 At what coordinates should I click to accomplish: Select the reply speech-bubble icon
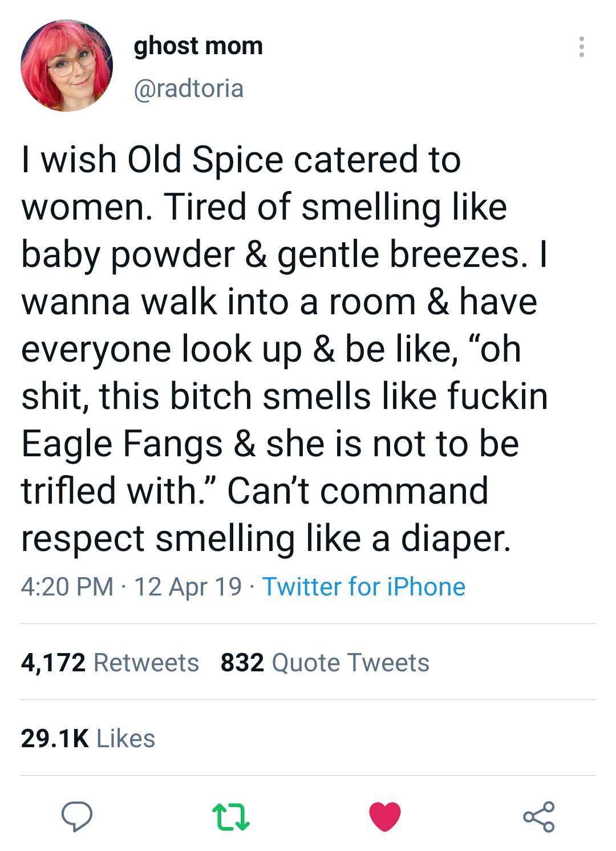point(77,817)
